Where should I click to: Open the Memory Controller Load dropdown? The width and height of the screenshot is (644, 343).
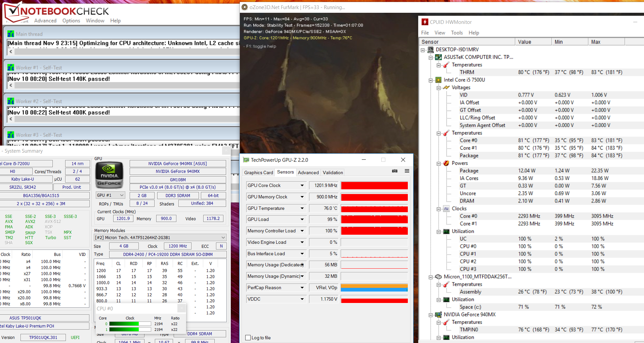click(x=302, y=231)
